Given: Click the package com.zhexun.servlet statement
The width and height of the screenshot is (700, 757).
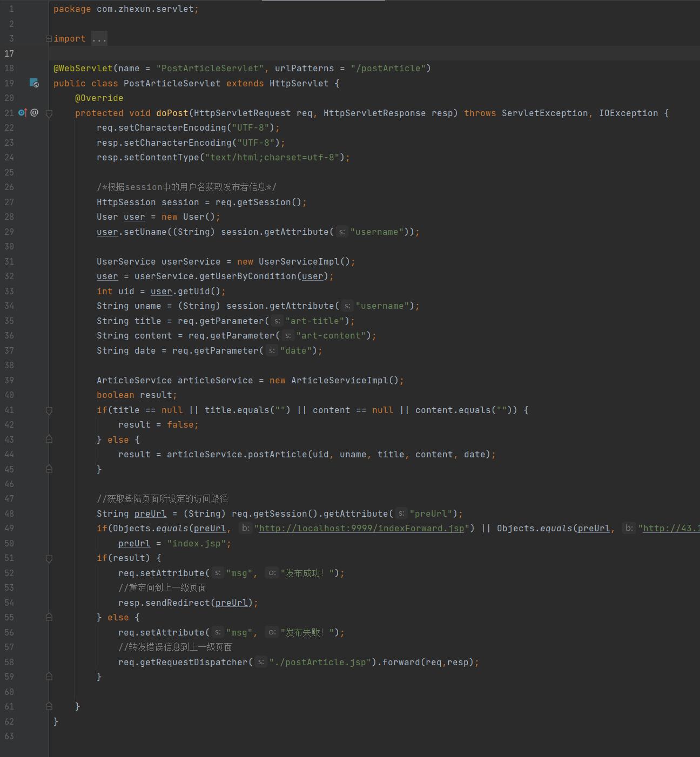Looking at the screenshot, I should pos(126,9).
